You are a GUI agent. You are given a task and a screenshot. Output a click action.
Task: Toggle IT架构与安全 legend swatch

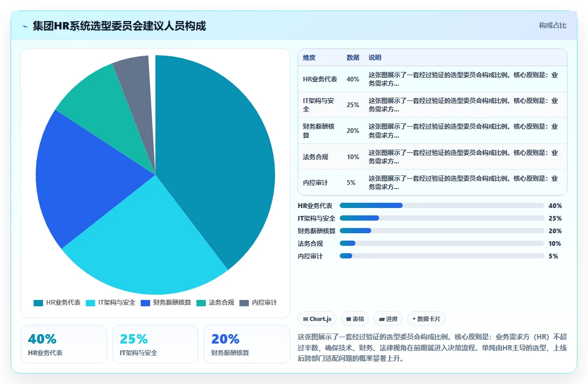90,303
